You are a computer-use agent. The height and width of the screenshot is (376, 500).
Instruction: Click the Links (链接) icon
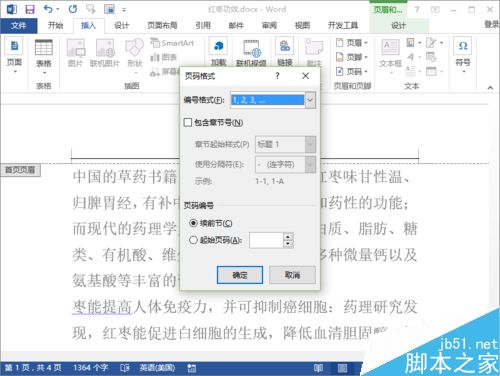pyautogui.click(x=285, y=46)
